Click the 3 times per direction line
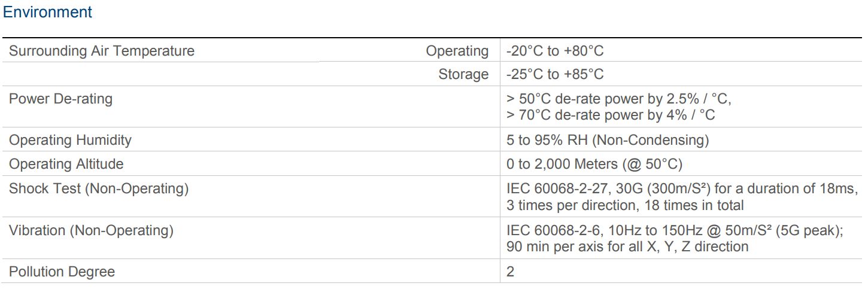This screenshot has height=289, width=868. (625, 205)
